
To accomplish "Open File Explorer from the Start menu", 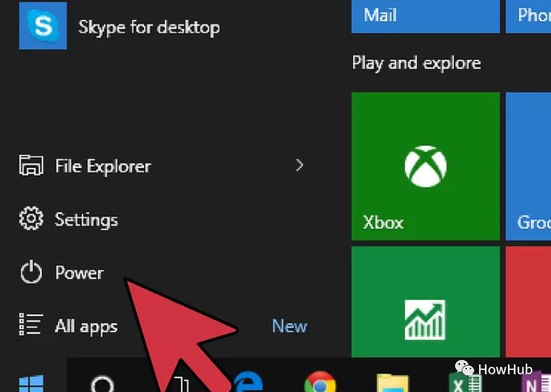I will [x=162, y=166].
